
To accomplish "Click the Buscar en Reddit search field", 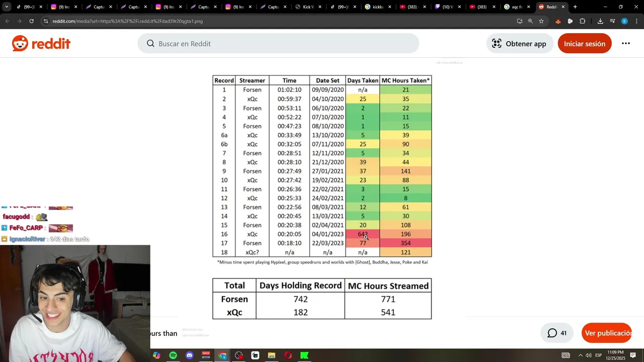I will 278,44.
